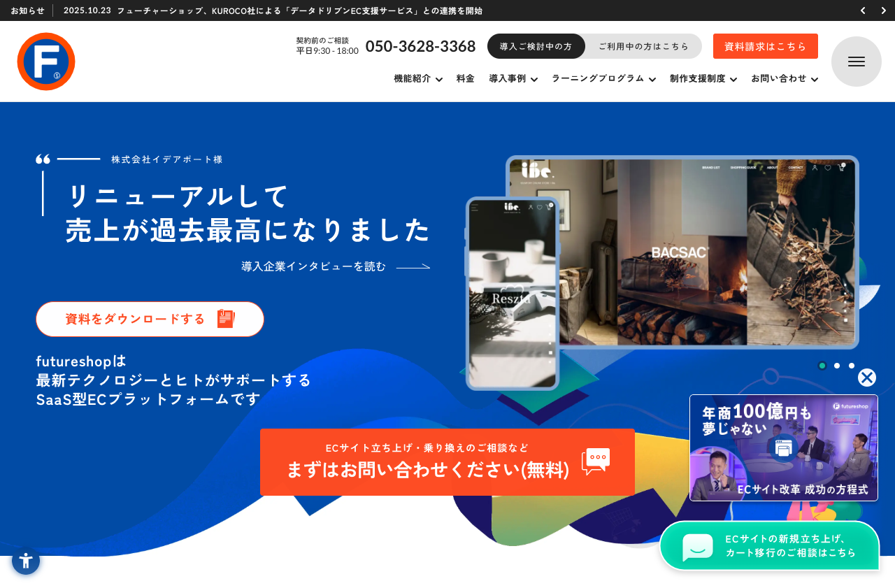Click the futureshop F logo
Viewport: 895px width, 588px height.
coord(46,62)
